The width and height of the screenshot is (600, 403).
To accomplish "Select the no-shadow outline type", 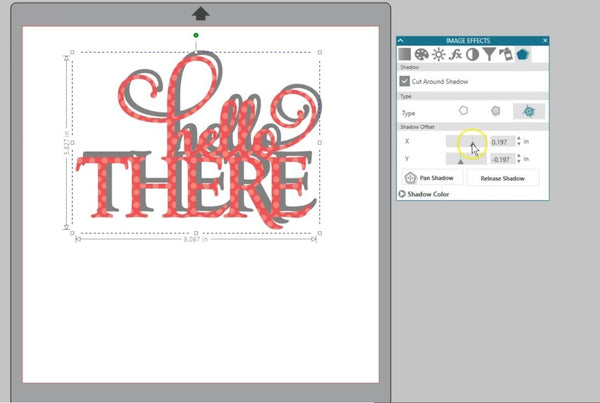I will point(463,111).
